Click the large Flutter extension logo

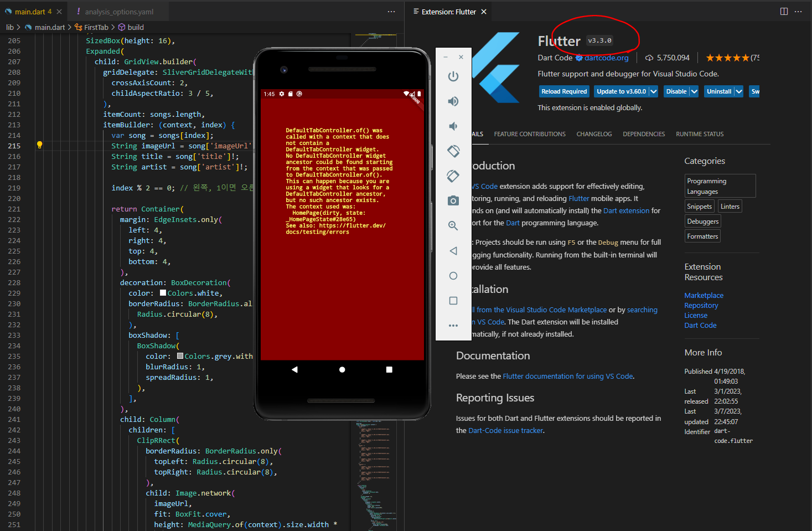(x=496, y=68)
